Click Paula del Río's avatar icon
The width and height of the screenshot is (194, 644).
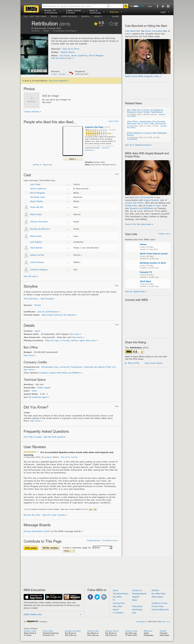coord(26,207)
